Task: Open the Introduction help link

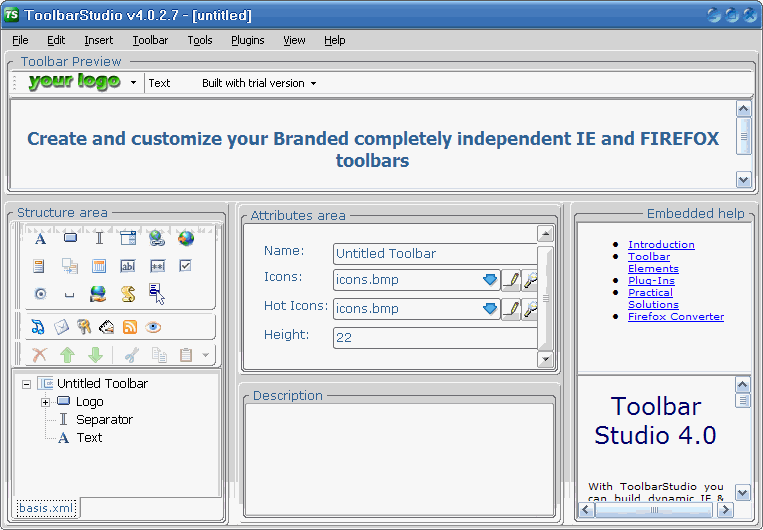Action: pyautogui.click(x=661, y=245)
